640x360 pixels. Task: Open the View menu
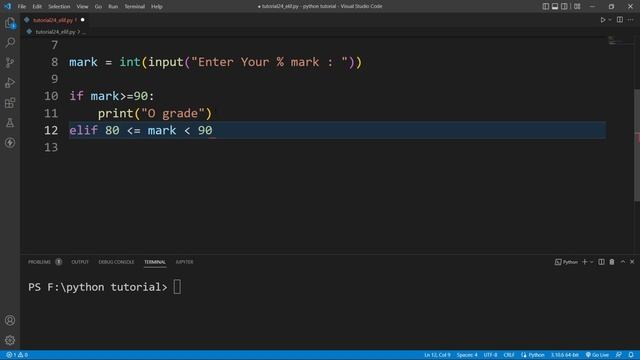coord(82,7)
